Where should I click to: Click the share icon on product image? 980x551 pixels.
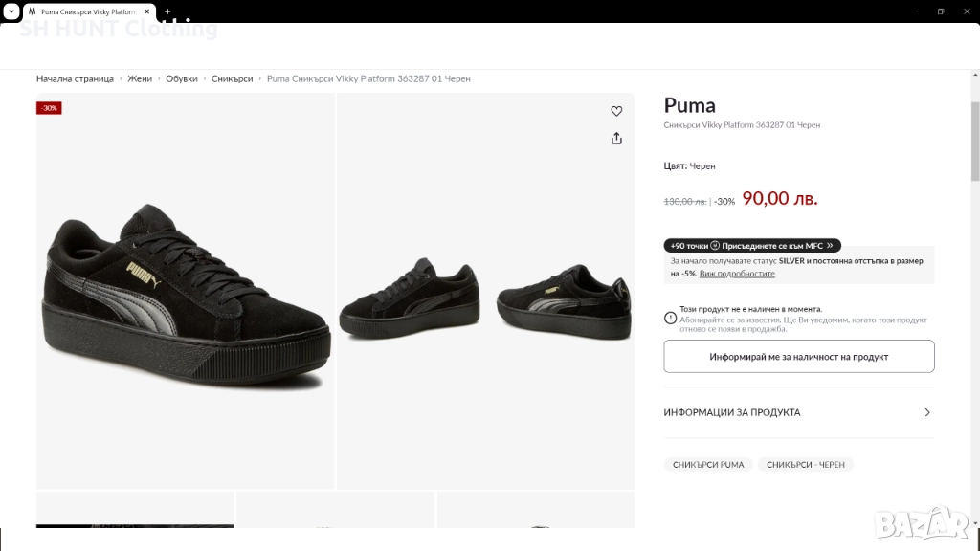coord(616,139)
